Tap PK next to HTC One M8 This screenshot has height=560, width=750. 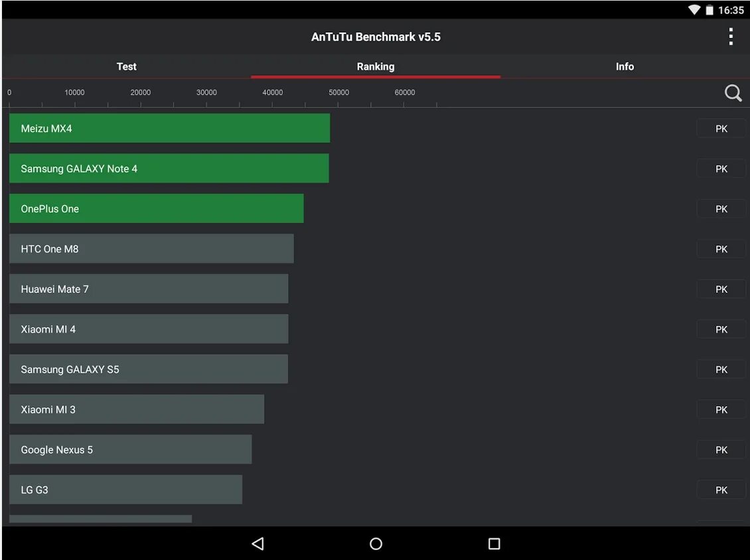click(721, 249)
